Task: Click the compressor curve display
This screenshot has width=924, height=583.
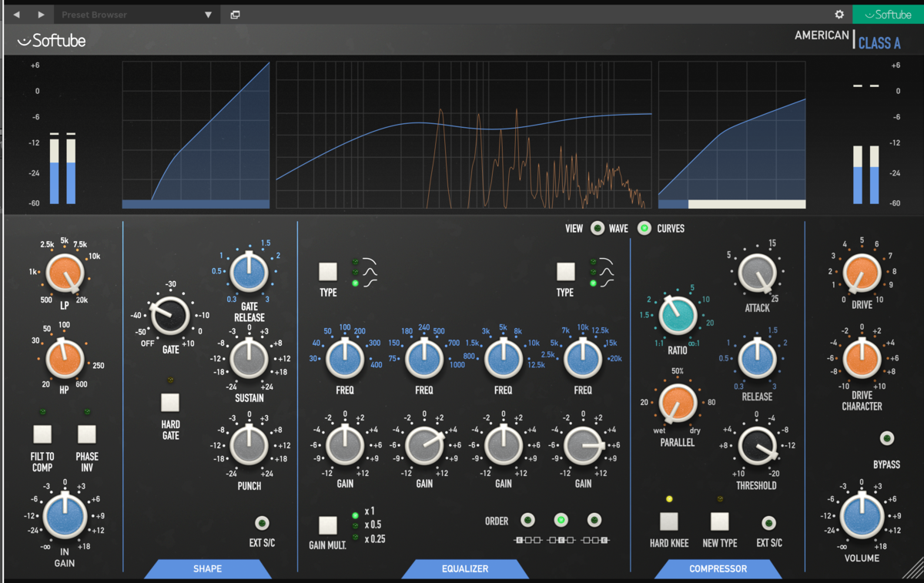Action: pyautogui.click(x=732, y=135)
